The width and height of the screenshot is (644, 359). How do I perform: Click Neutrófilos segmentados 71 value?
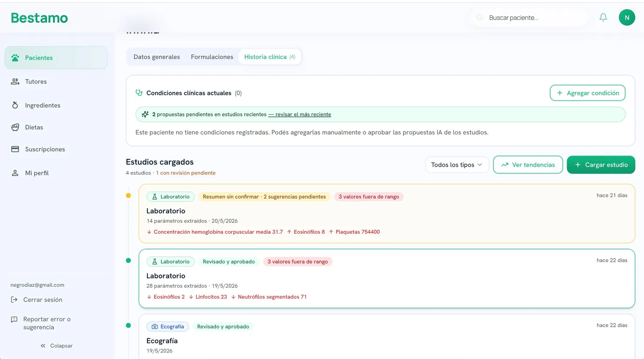click(x=269, y=297)
